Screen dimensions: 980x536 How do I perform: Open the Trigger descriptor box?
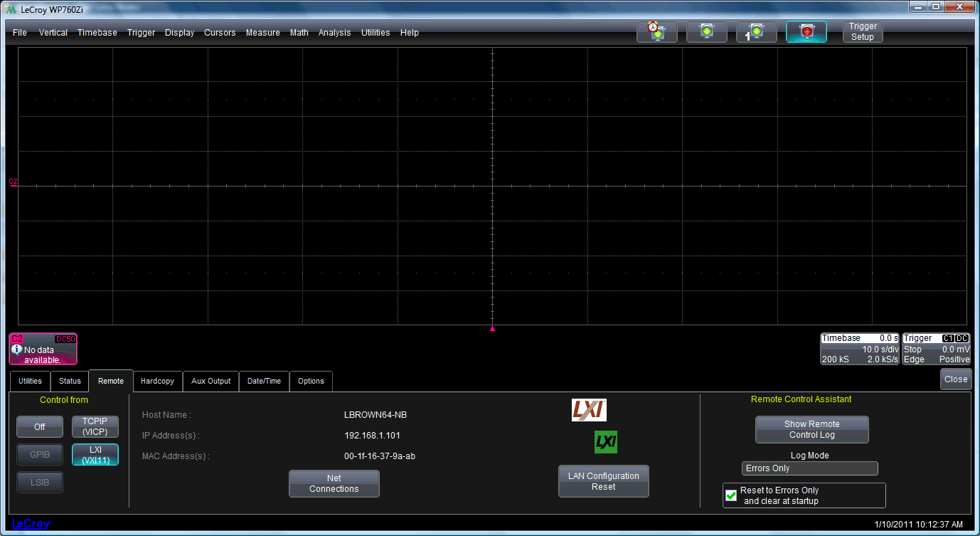(x=936, y=349)
